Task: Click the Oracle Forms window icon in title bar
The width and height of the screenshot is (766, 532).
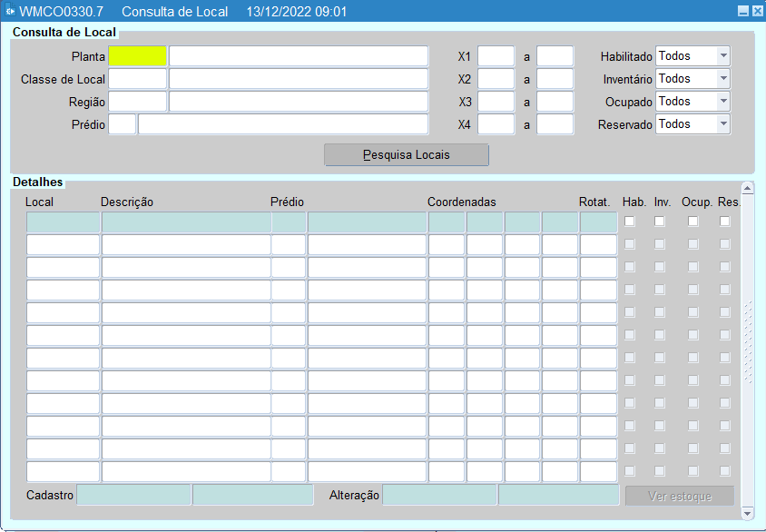Action: point(10,11)
